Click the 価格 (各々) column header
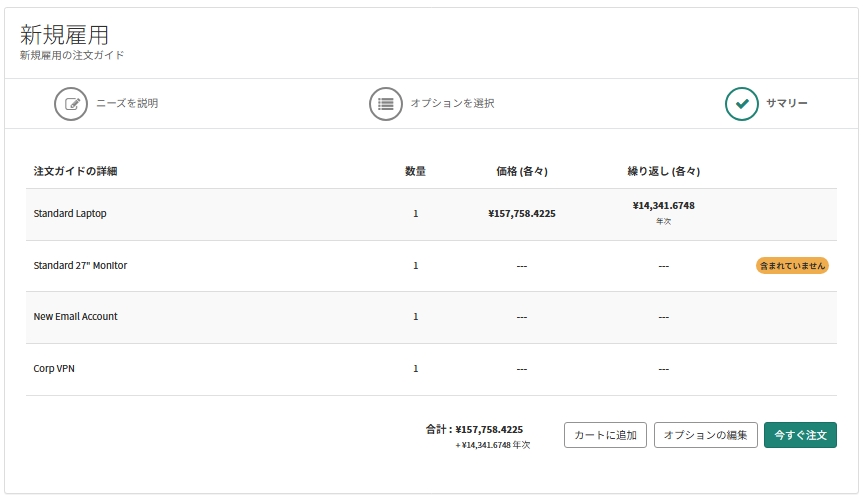The image size is (867, 504). 522,171
